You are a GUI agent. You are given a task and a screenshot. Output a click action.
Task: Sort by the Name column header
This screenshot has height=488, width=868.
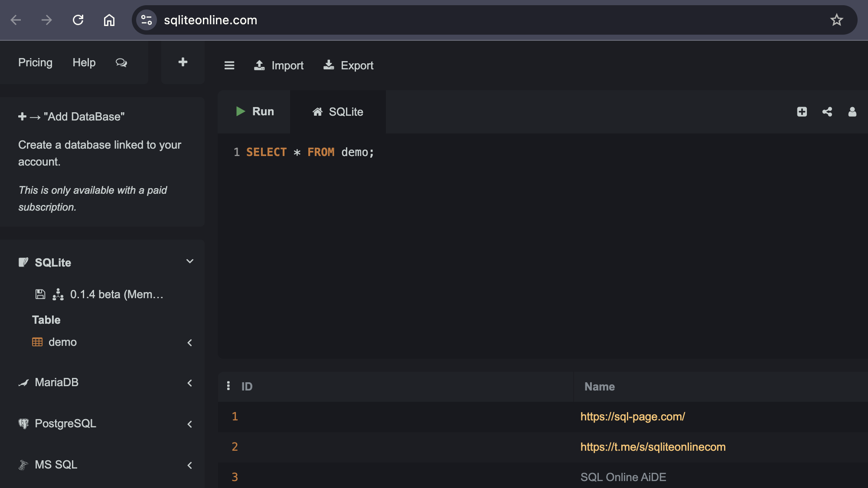pos(600,386)
